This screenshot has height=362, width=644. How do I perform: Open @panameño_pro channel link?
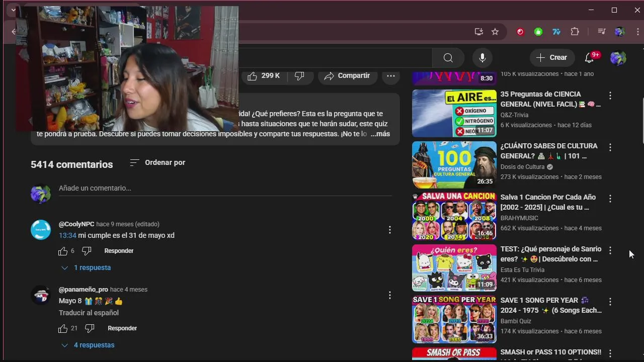coord(84,290)
